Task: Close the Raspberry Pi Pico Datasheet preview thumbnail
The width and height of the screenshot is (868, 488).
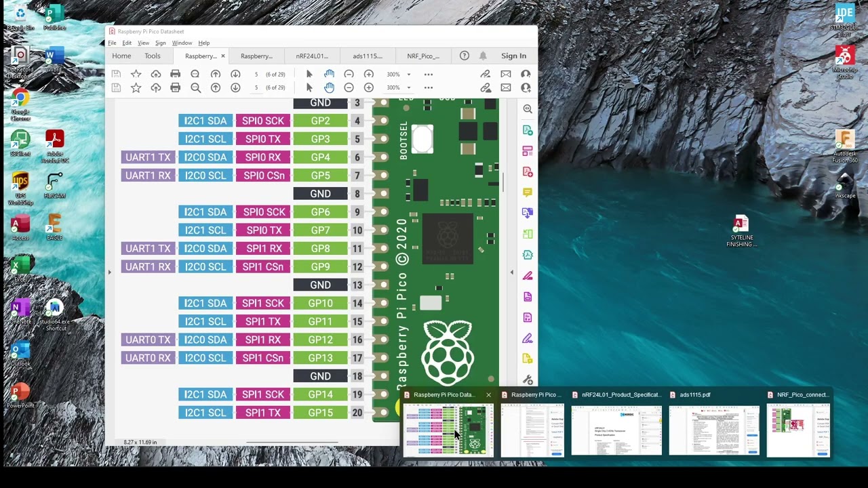Action: 488,394
